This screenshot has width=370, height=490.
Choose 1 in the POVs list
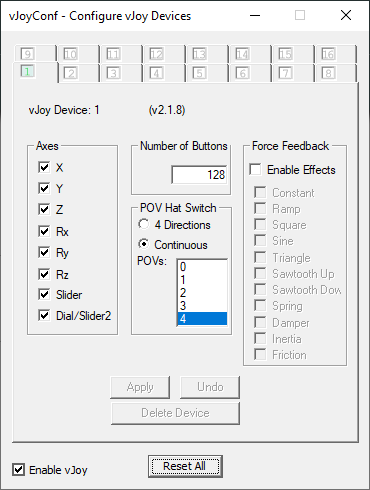coord(202,280)
